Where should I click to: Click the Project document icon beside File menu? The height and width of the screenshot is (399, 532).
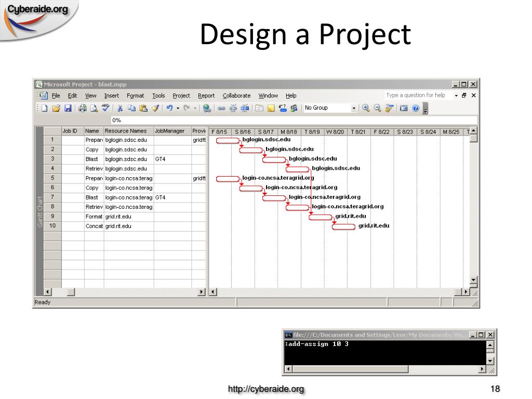tap(44, 96)
